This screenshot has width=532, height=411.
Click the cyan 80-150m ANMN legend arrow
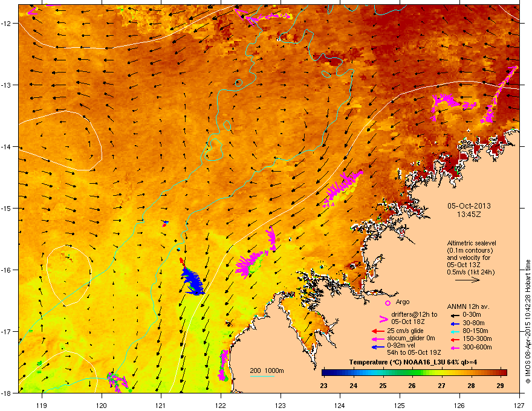pos(454,331)
